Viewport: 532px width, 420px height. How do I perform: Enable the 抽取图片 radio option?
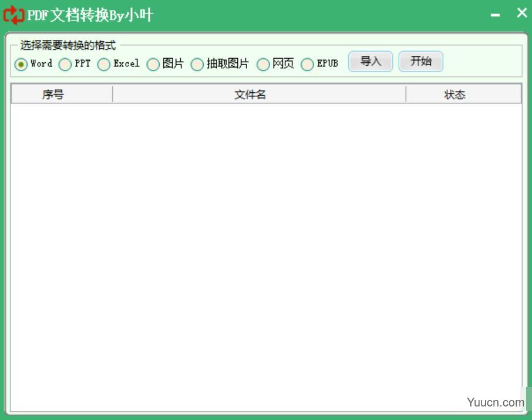click(197, 65)
